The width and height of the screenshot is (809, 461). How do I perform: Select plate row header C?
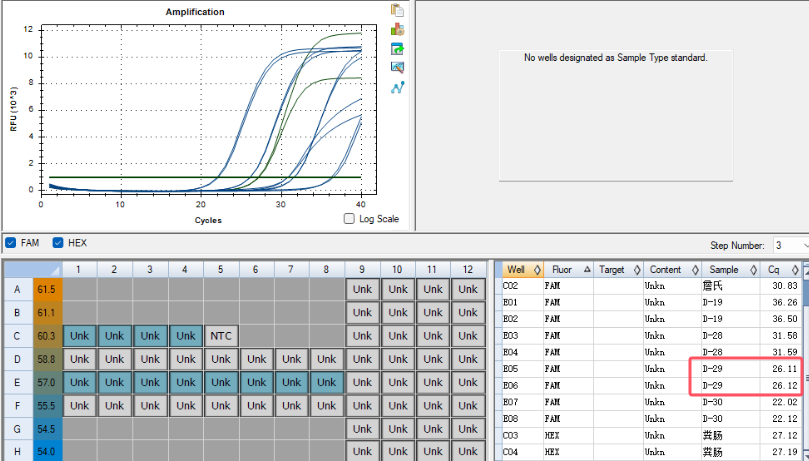18,336
